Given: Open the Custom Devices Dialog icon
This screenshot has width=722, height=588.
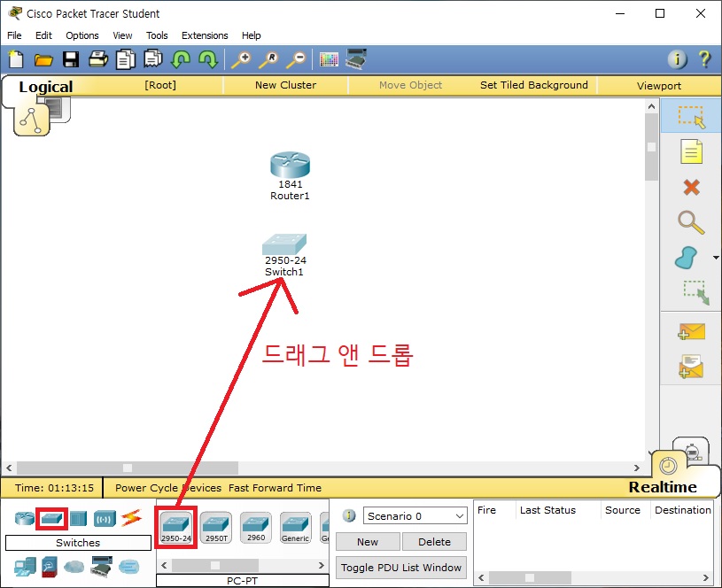Looking at the screenshot, I should 356,59.
